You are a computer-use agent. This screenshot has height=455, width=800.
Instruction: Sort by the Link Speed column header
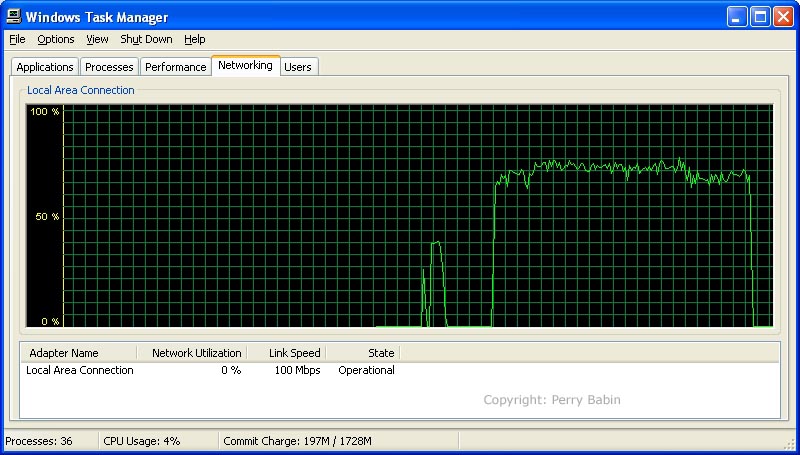pyautogui.click(x=287, y=352)
